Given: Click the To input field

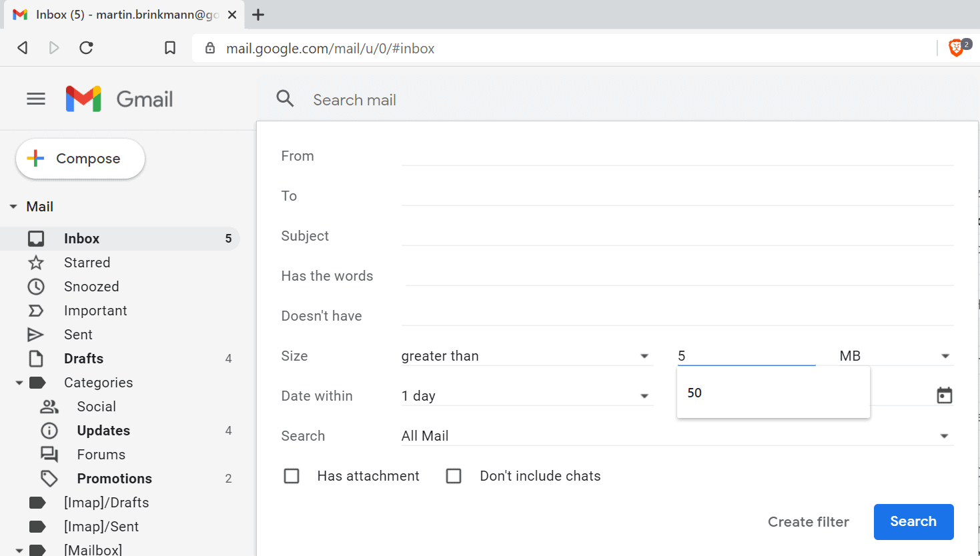Looking at the screenshot, I should coord(677,195).
